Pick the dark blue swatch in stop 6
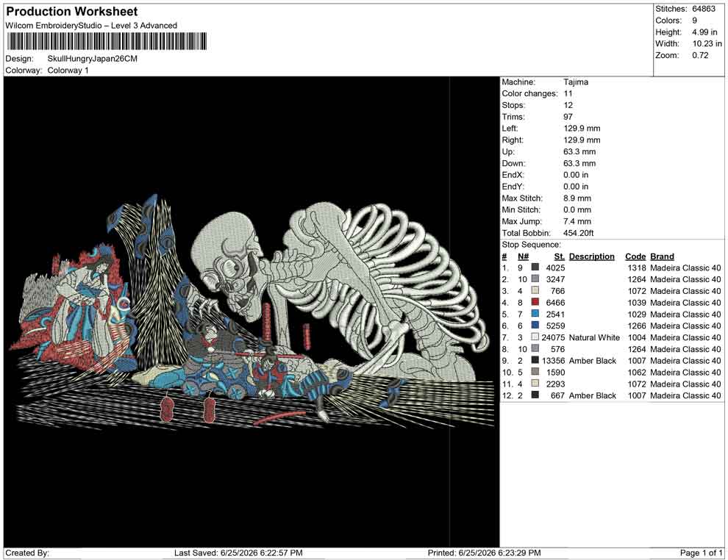Image resolution: width=728 pixels, height=560 pixels. click(x=535, y=326)
